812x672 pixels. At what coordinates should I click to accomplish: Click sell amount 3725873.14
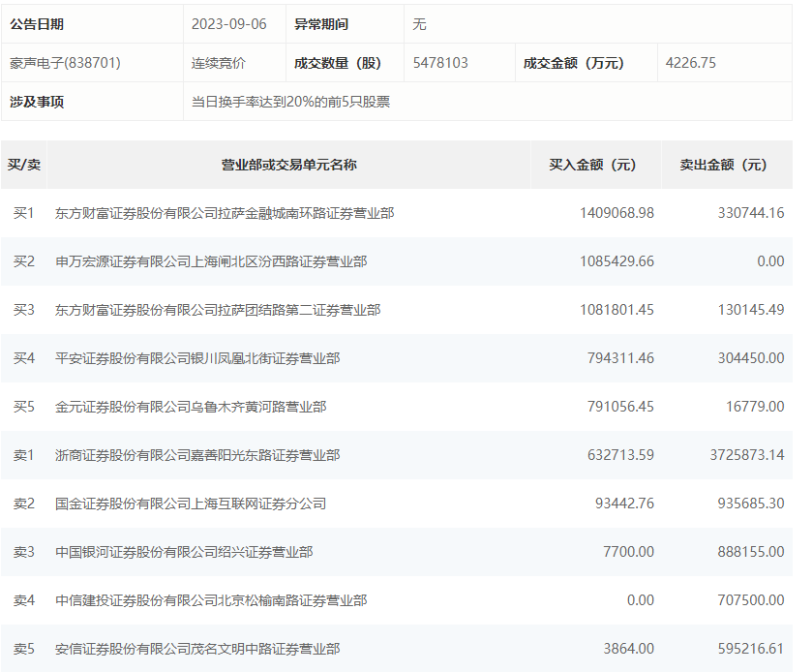[x=747, y=455]
